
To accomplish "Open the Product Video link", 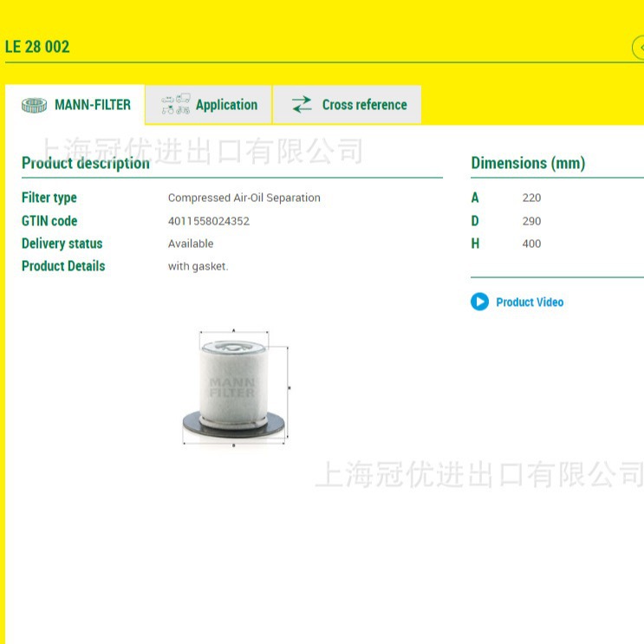I will tap(530, 302).
